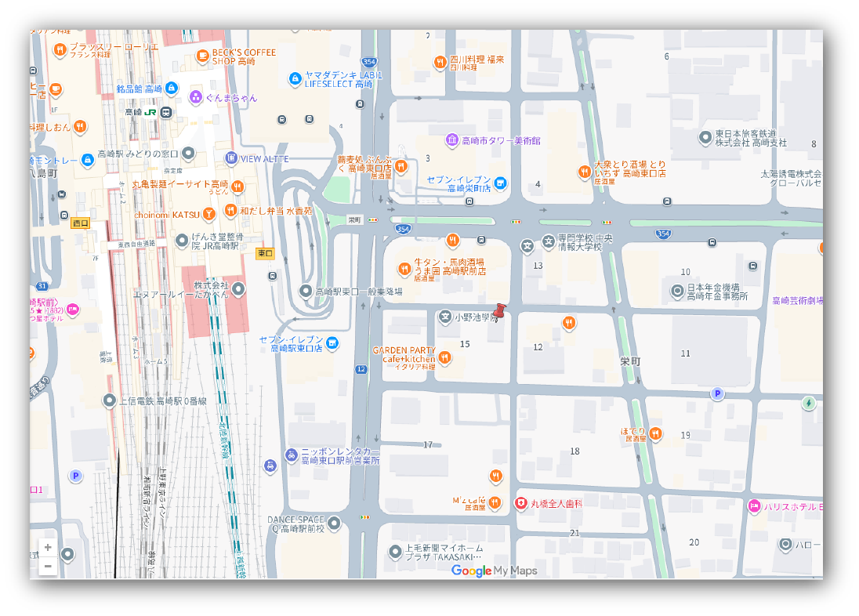Click the 丸橋全人歯科 dental marker
This screenshot has width=859, height=616.
(x=520, y=503)
